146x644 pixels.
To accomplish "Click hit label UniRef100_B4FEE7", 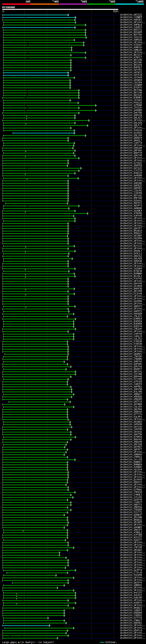I will coord(131,68).
